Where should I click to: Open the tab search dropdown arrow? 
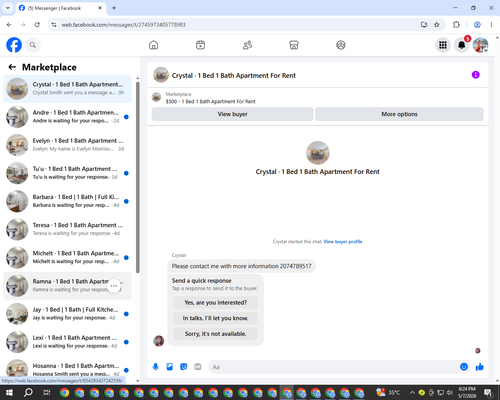coord(8,8)
